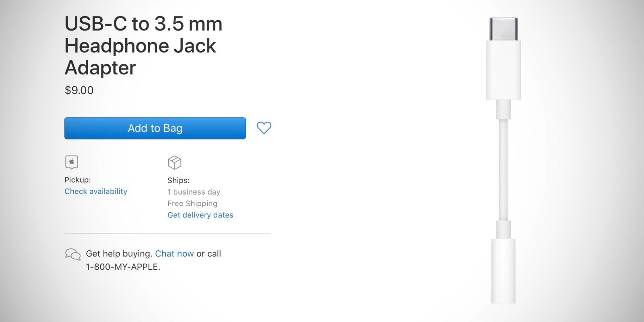Click the 1 business day shipping text
The height and width of the screenshot is (322, 644).
194,192
